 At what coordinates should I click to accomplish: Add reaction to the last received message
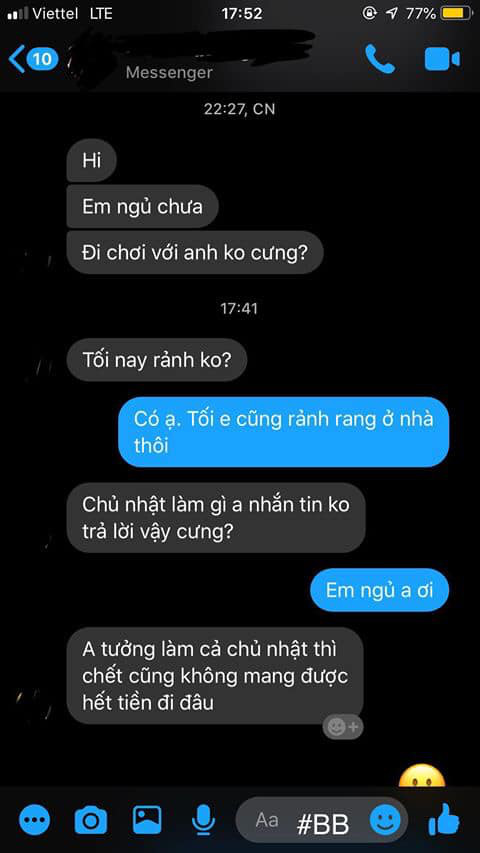click(343, 726)
